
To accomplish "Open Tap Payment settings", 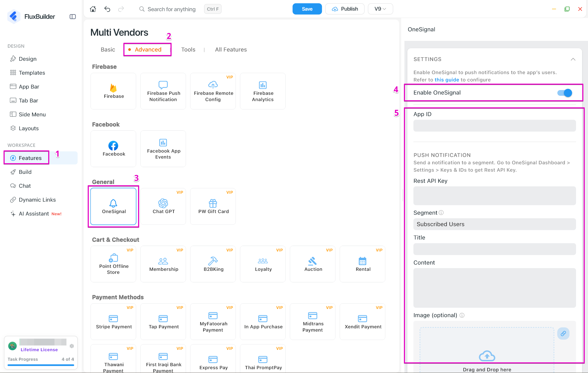I will pyautogui.click(x=163, y=322).
